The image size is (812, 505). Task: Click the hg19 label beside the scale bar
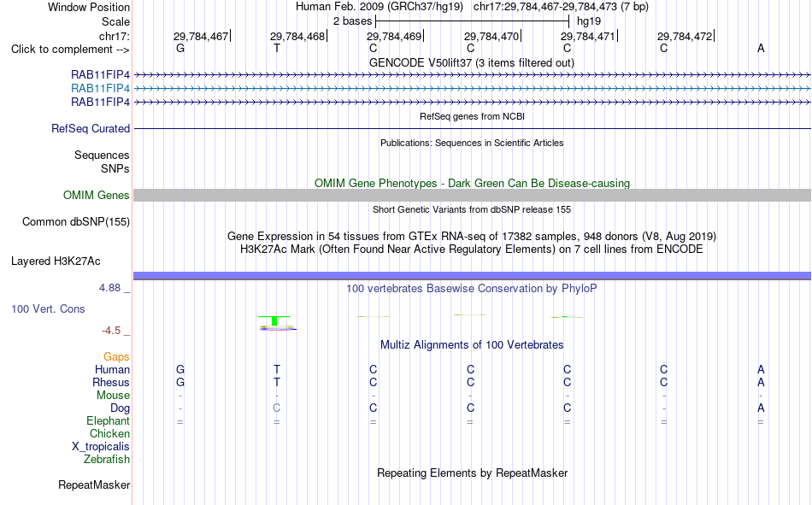point(589,21)
